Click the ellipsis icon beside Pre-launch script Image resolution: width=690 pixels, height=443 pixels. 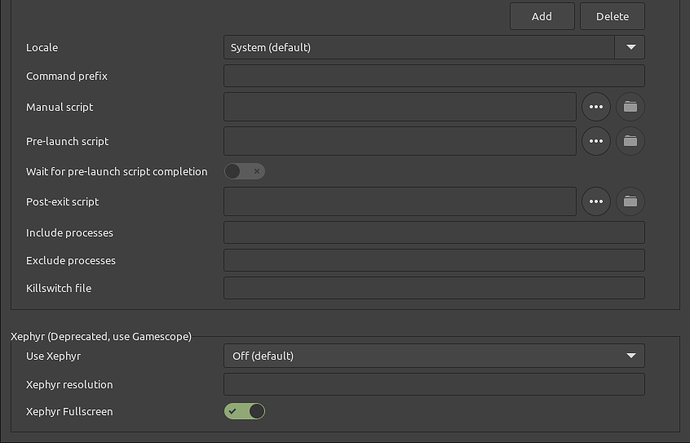click(x=596, y=141)
